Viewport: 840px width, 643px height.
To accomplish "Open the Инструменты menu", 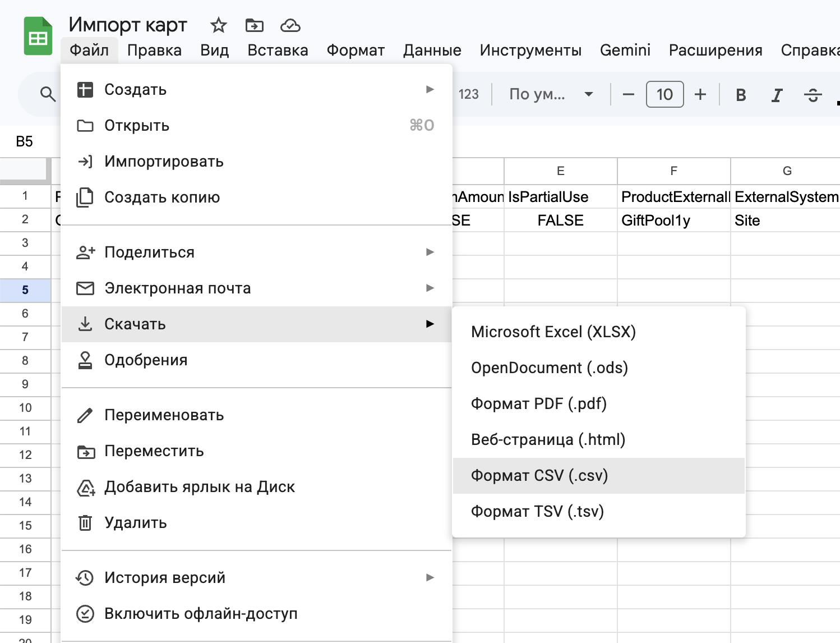I will click(x=530, y=50).
